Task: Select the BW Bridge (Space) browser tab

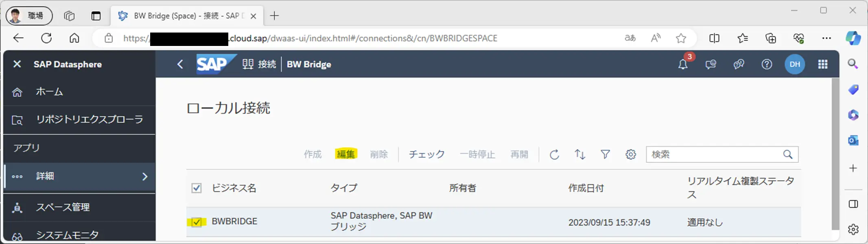Action: (186, 16)
